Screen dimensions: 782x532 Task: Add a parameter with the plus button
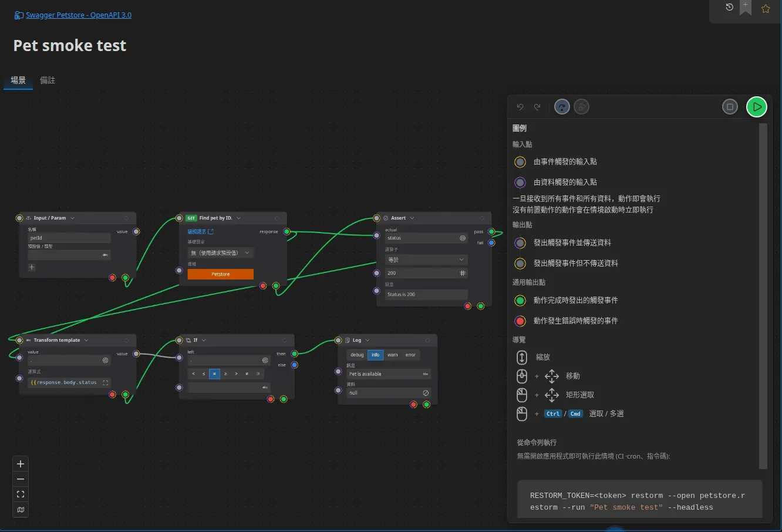(x=32, y=267)
